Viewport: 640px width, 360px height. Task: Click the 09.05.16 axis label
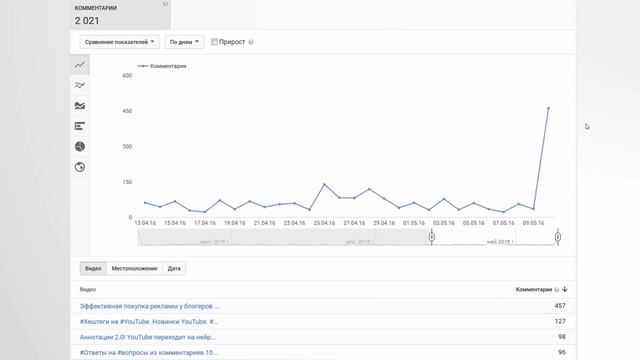(533, 223)
